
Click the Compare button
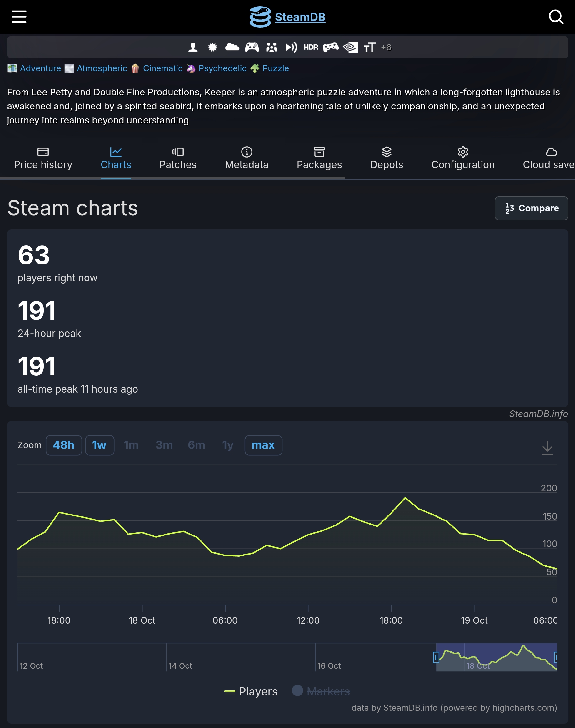pyautogui.click(x=531, y=208)
